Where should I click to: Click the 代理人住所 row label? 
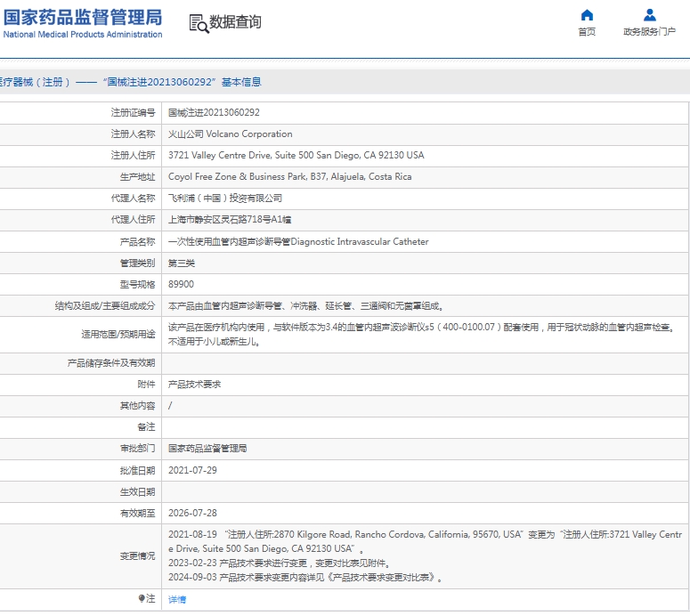[x=133, y=219]
